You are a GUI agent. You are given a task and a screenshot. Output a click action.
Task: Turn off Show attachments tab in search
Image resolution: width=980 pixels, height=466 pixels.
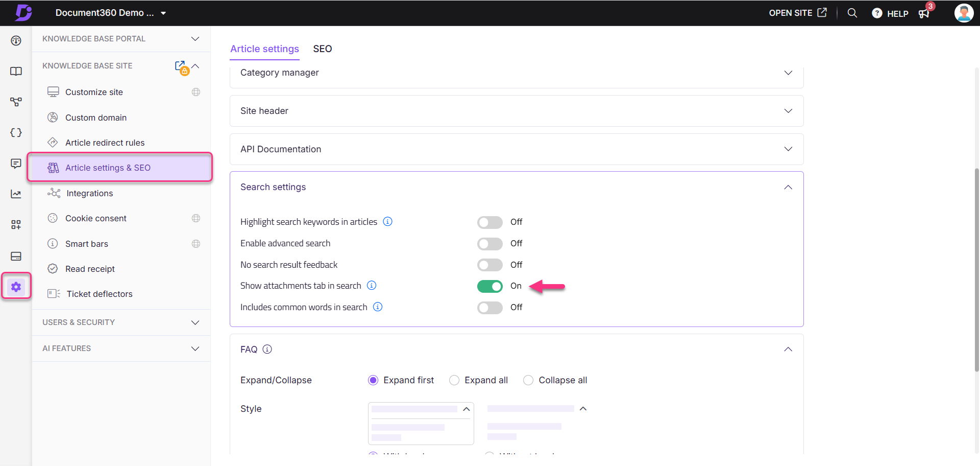pos(490,286)
